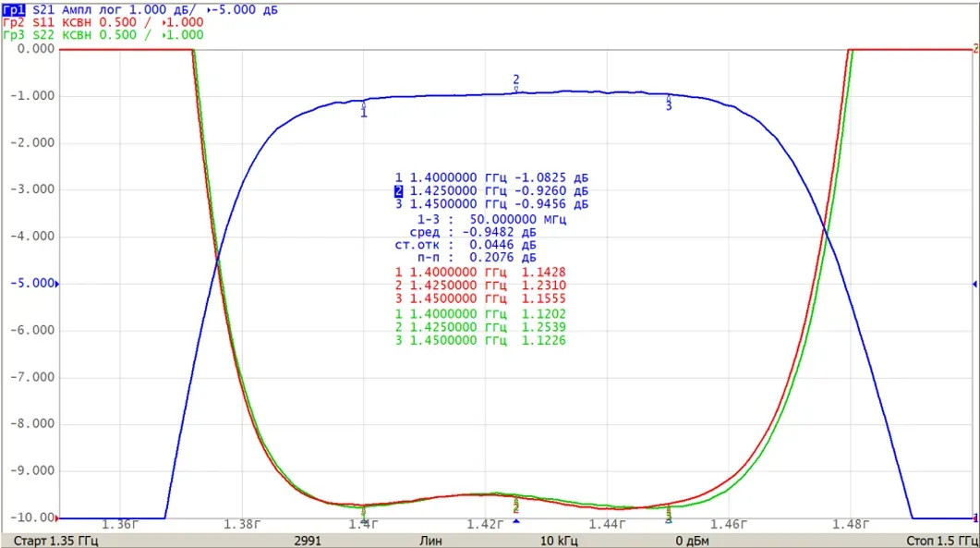Click the ст.отк : 0.0446 дБ statistic
Viewport: 980px width, 548px height.
coord(466,245)
